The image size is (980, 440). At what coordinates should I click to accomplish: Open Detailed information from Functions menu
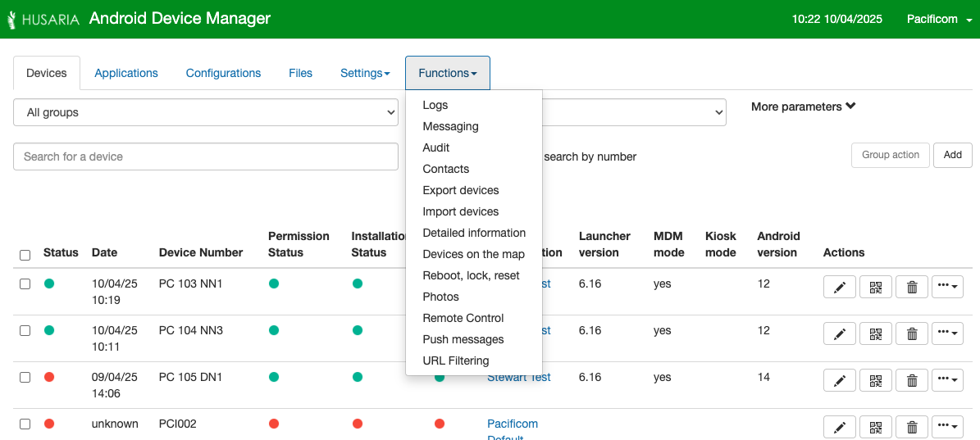(x=474, y=233)
